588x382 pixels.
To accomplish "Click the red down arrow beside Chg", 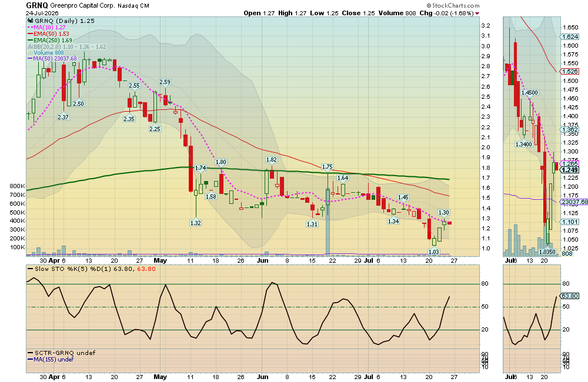I will point(477,14).
